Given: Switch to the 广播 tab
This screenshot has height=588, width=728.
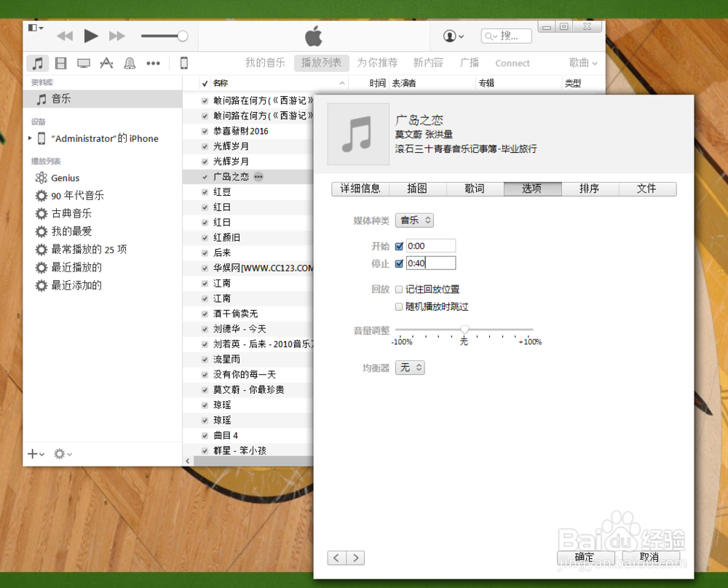Looking at the screenshot, I should [x=470, y=63].
